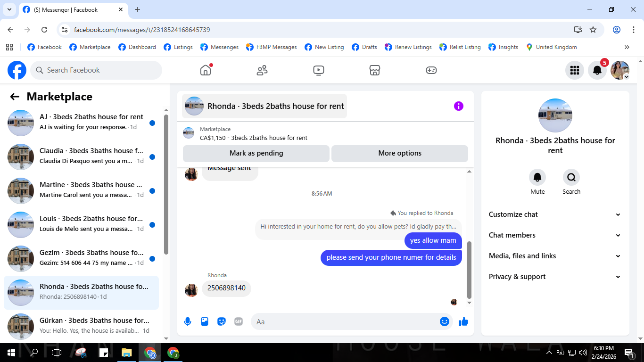The height and width of the screenshot is (362, 644).
Task: Click the 'yes allow mam' message bubble
Action: [x=433, y=240]
